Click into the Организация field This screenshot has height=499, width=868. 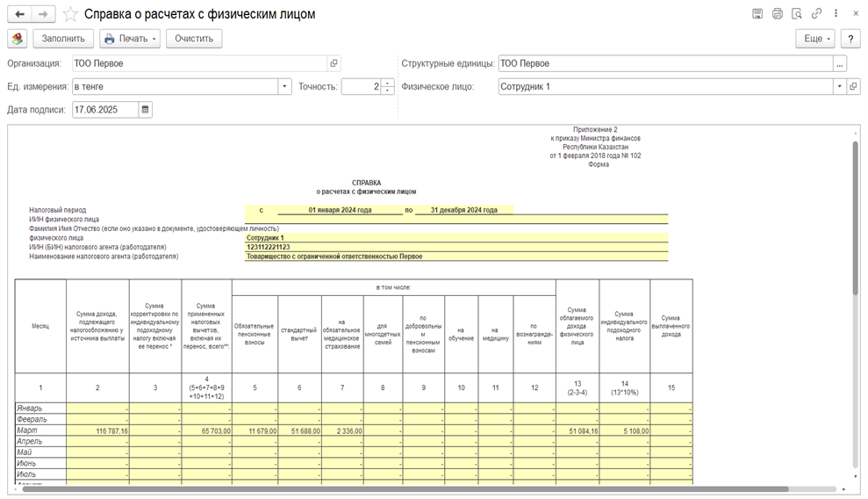(199, 63)
